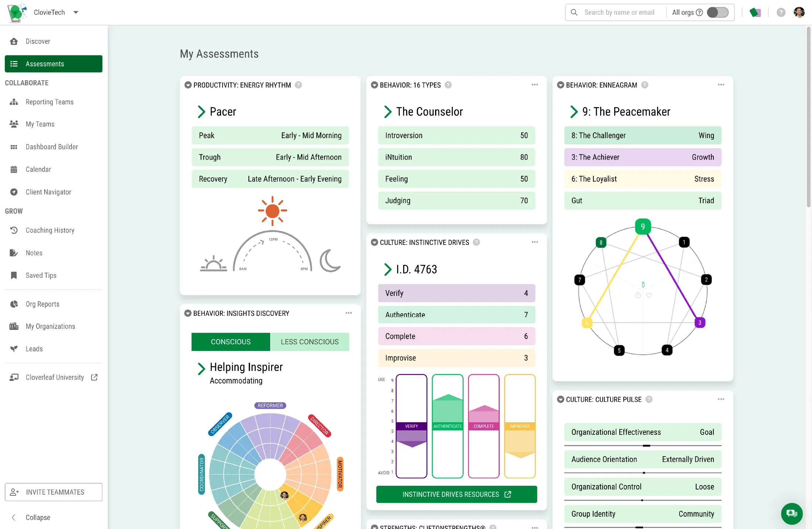
Task: Toggle the All orgs switch
Action: 718,13
